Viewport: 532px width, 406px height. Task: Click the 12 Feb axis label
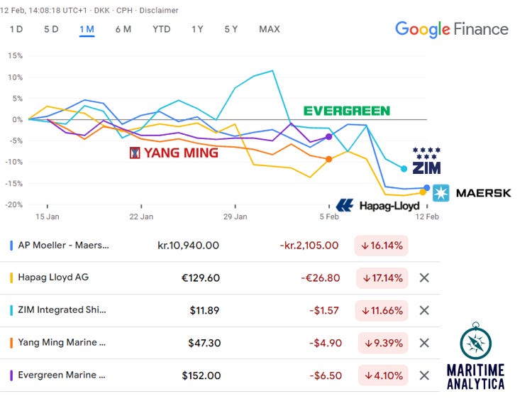[x=427, y=216]
